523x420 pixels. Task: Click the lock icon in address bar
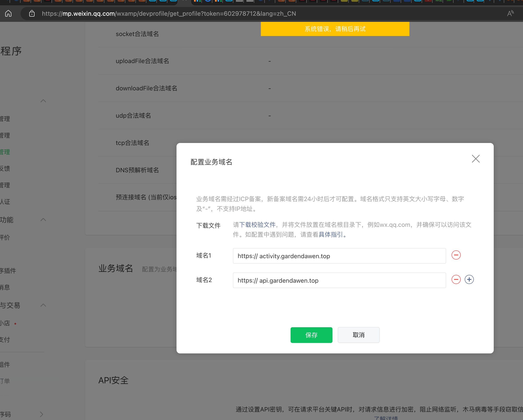pos(32,14)
